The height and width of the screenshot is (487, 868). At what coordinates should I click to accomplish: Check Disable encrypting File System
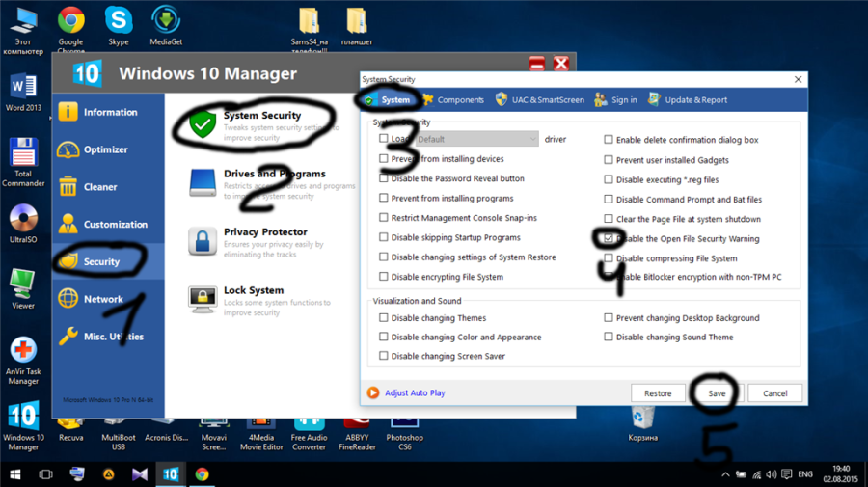[x=383, y=276]
